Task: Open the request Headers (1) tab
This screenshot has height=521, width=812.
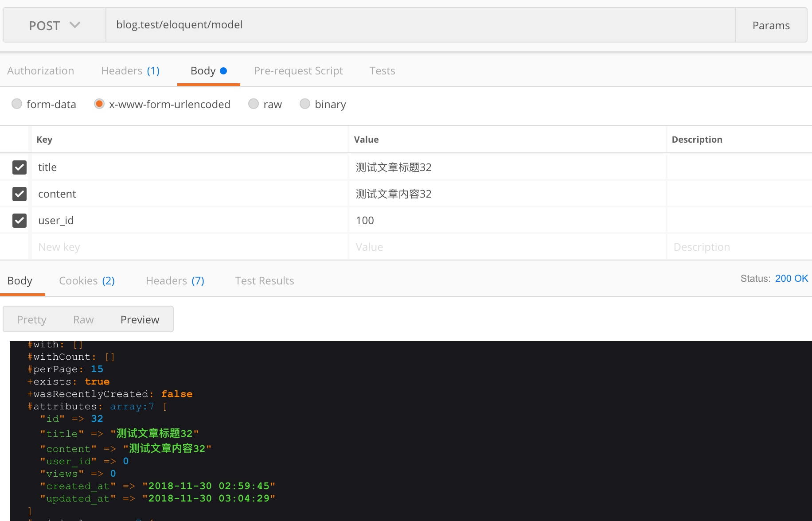Action: pos(130,71)
